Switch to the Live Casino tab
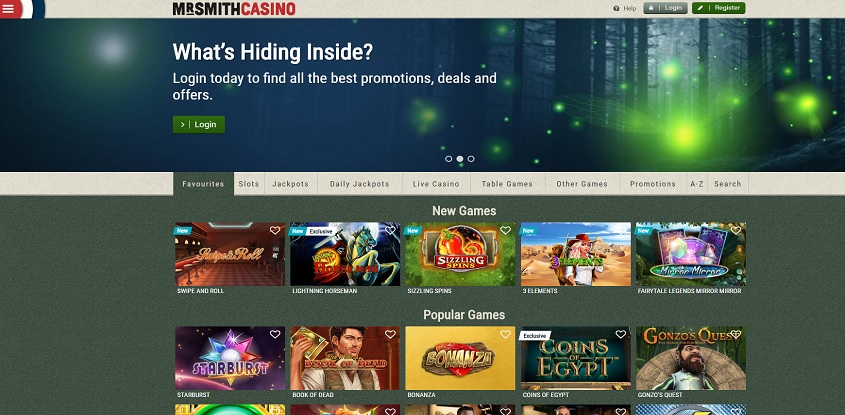 pyautogui.click(x=437, y=184)
